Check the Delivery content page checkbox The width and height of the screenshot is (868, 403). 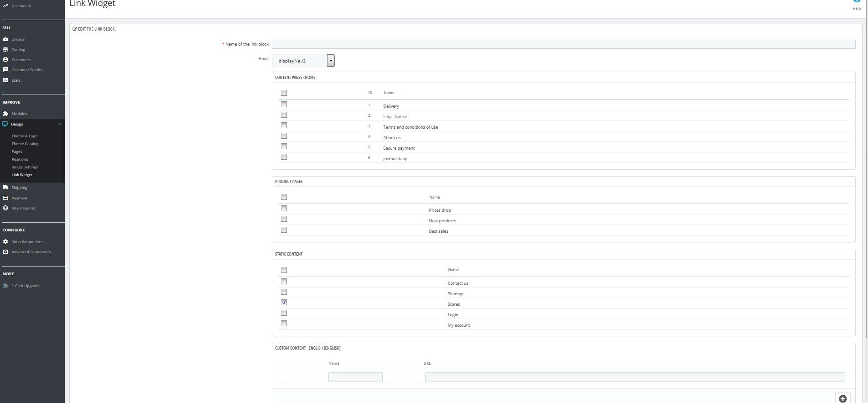click(x=284, y=105)
